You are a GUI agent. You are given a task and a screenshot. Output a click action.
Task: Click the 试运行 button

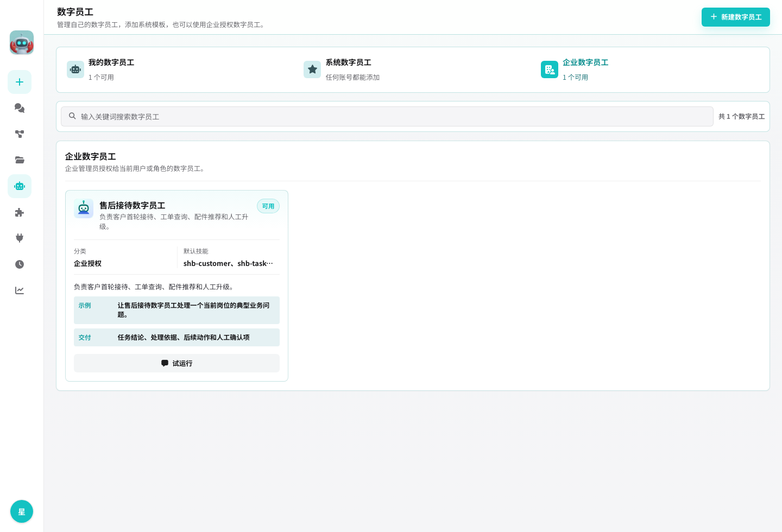(x=176, y=363)
